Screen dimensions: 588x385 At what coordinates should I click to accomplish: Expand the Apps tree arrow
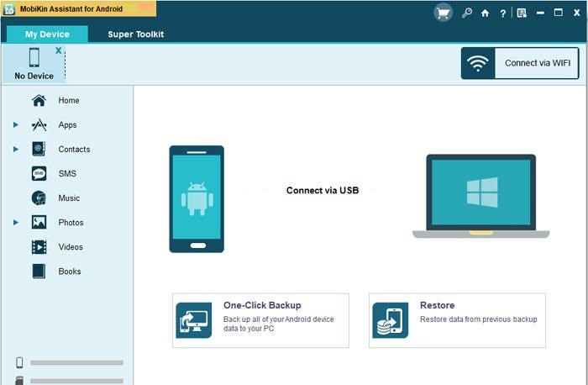(16, 124)
